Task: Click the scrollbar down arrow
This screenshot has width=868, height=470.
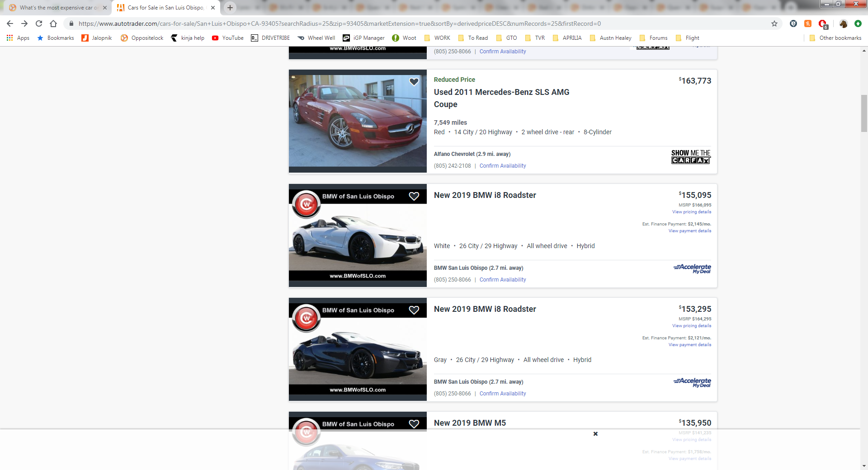Action: pos(864,465)
